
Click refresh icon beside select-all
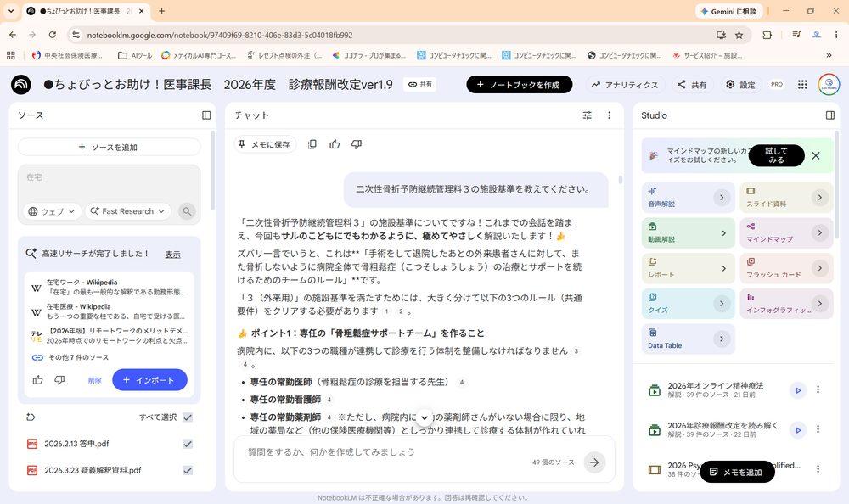click(31, 417)
